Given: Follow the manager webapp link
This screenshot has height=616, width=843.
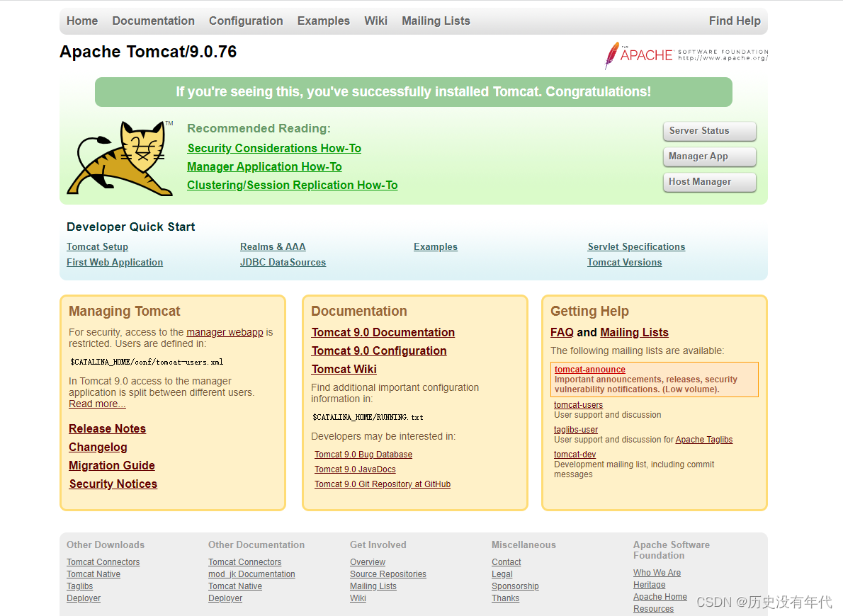Looking at the screenshot, I should coord(225,332).
